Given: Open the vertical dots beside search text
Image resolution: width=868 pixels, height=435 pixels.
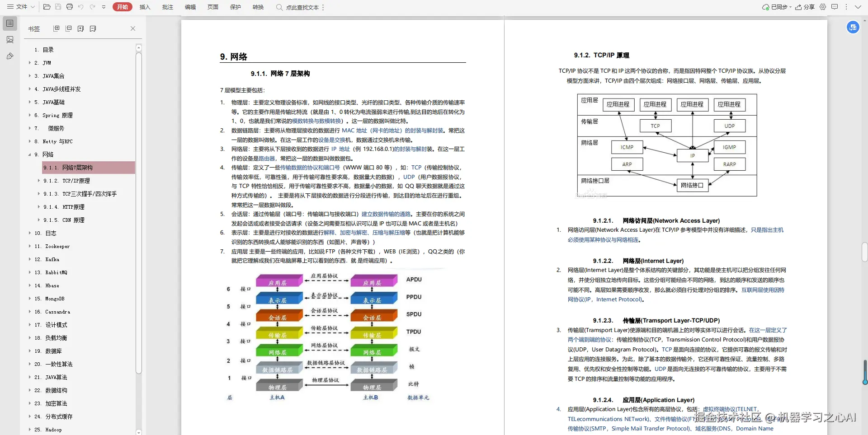Looking at the screenshot, I should click(323, 7).
